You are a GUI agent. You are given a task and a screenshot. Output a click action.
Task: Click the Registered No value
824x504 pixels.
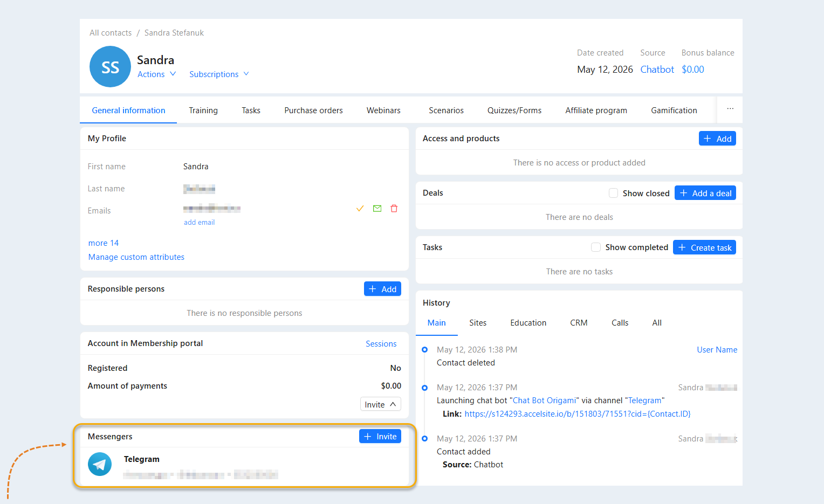tap(395, 368)
